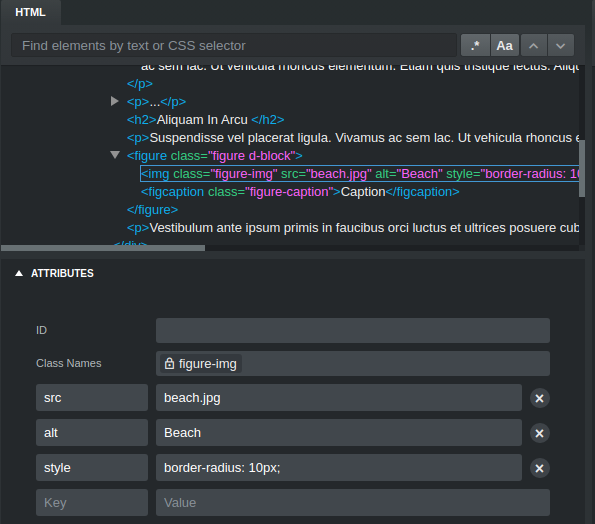Screen dimensions: 595x524
Task: Select the figcaption Caption line
Action: click(x=300, y=192)
